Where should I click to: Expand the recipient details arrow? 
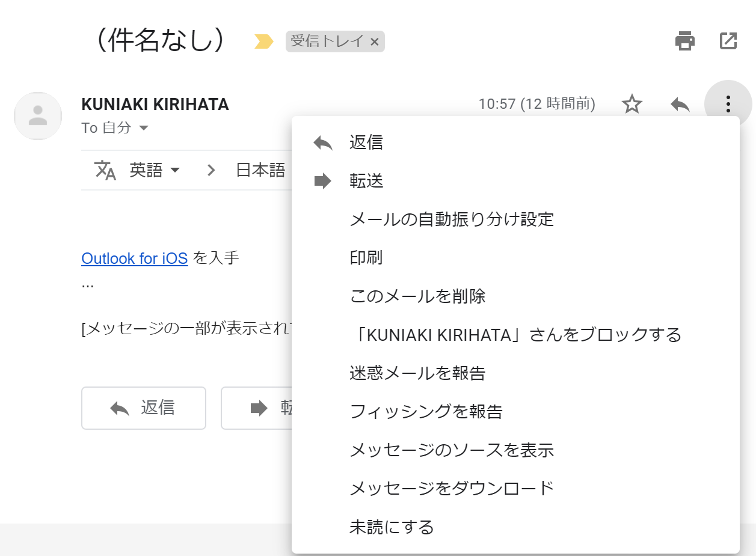(x=144, y=128)
